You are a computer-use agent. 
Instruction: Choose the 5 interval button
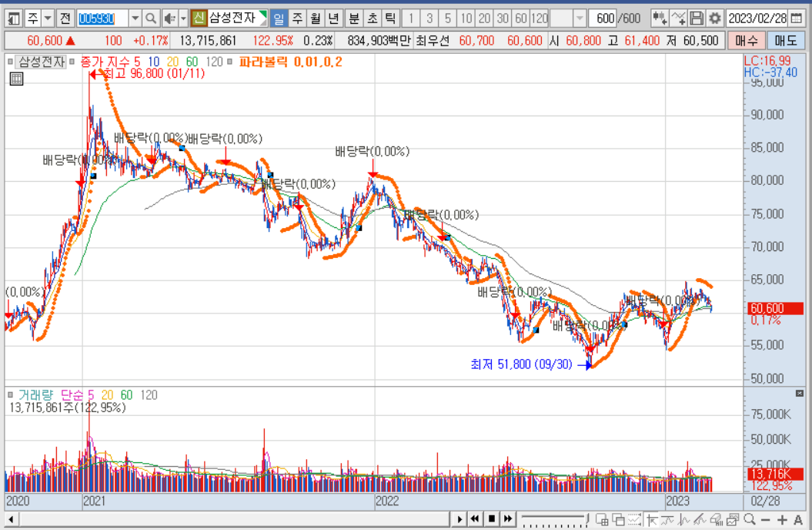[447, 18]
